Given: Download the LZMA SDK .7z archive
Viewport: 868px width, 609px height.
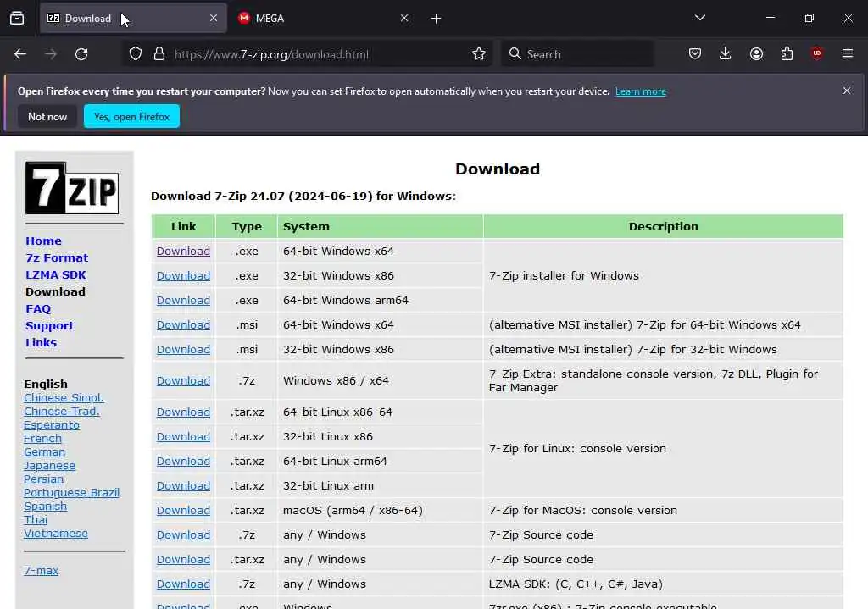Looking at the screenshot, I should pyautogui.click(x=183, y=584).
